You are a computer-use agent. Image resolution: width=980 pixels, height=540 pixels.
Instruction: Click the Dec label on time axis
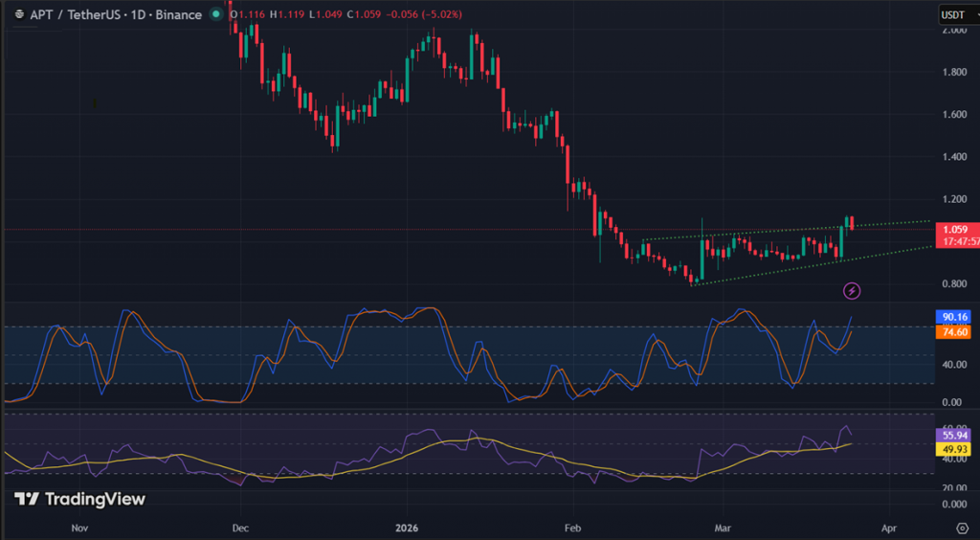240,529
